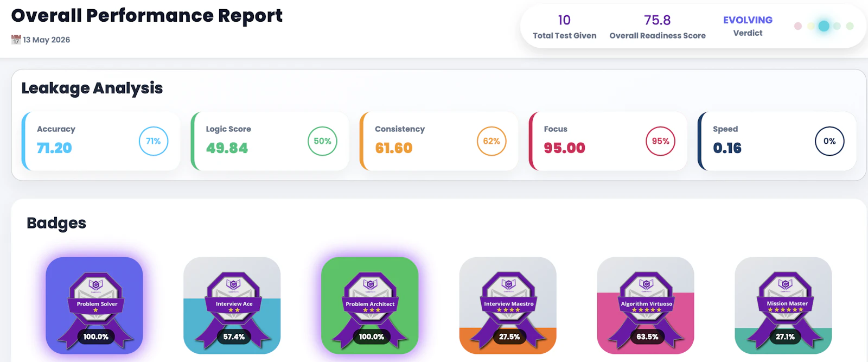Click the 75.8 Overall Readiness Score
Viewport: 868px width, 362px height.
pos(658,20)
